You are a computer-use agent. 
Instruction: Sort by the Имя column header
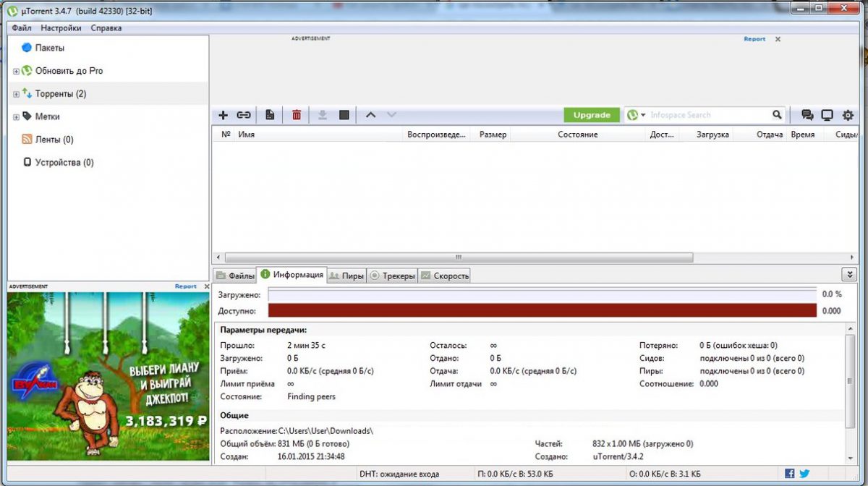point(318,135)
